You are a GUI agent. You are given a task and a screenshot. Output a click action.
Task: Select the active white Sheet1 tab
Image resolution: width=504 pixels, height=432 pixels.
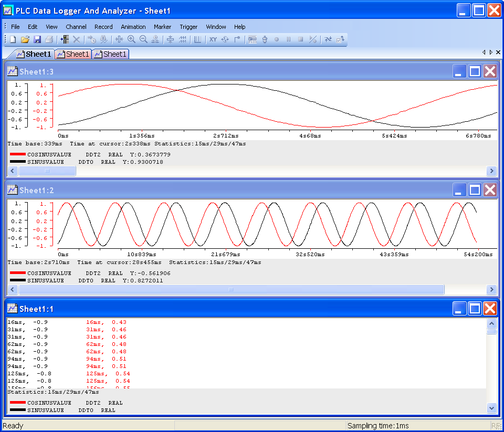point(34,54)
